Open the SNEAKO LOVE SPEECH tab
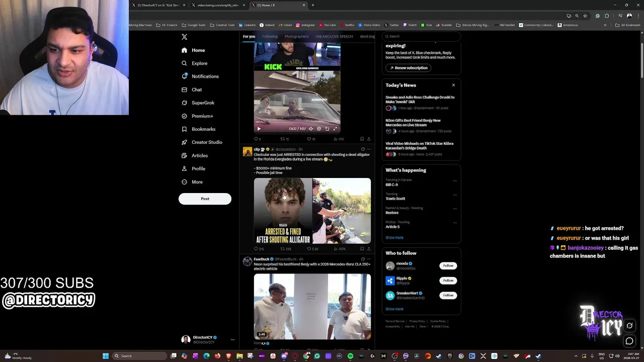 334,36
